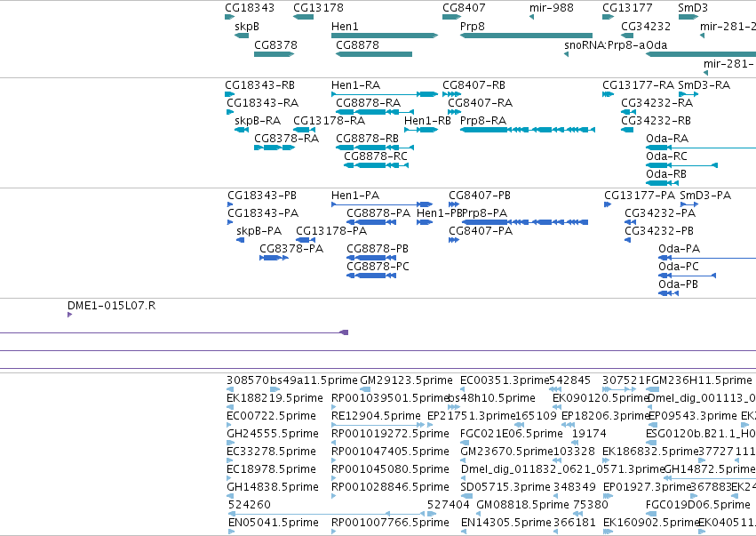756x536 pixels.
Task: Click the CG34232-PA protein label
Action: 660,213
